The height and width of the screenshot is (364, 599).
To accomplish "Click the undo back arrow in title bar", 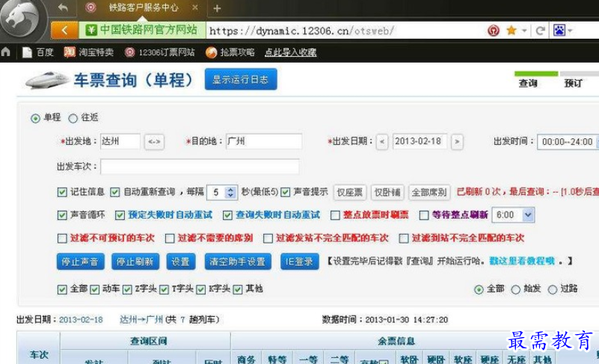I will point(63,7).
